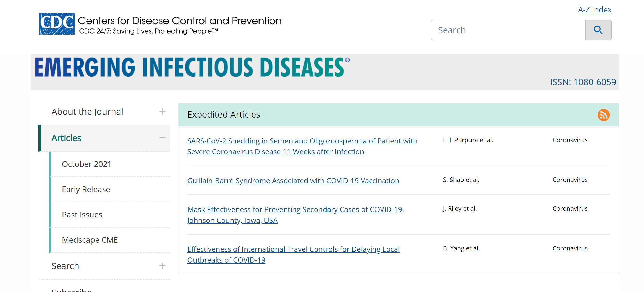Screen dimensions: 644x292
Task: Open the October 2021 issue
Action: click(x=87, y=164)
